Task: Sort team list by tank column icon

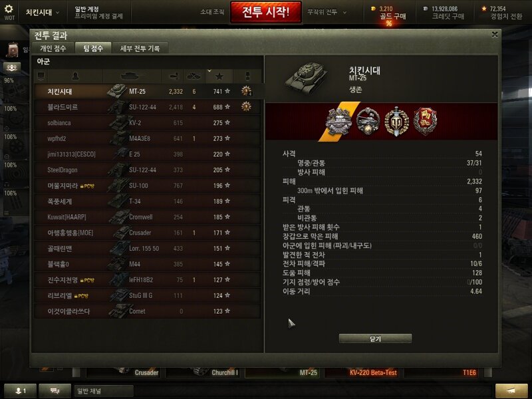Action: pyautogui.click(x=132, y=76)
